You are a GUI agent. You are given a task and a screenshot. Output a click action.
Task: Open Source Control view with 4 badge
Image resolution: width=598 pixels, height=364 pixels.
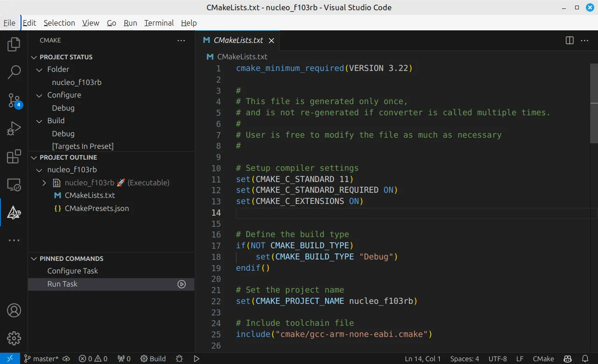[14, 100]
